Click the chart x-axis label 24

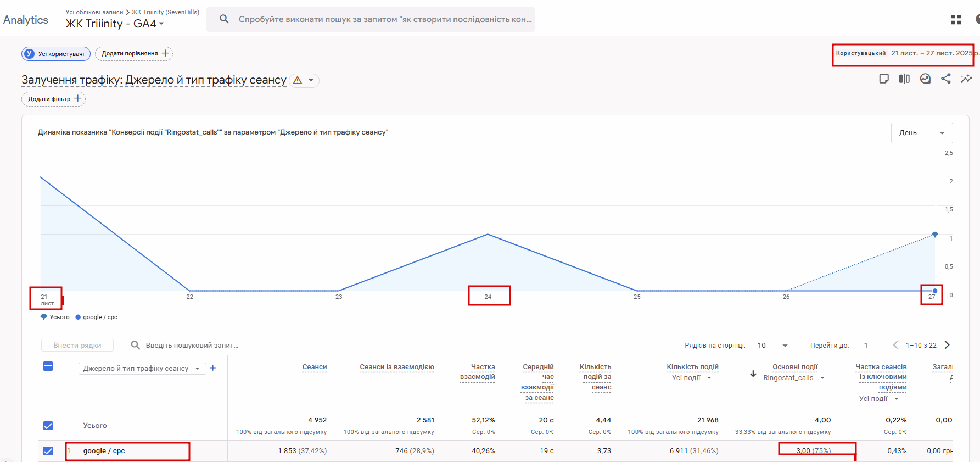pyautogui.click(x=488, y=297)
